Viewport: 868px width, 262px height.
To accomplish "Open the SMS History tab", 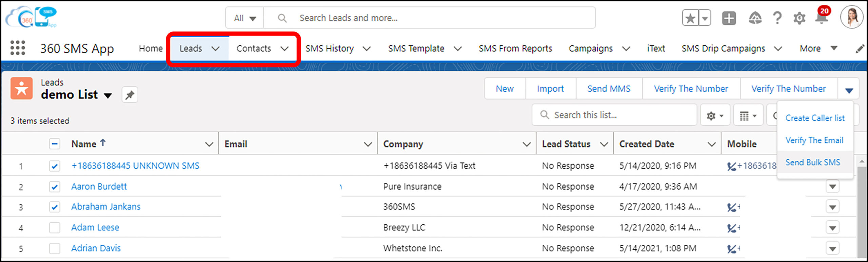I will coord(330,49).
